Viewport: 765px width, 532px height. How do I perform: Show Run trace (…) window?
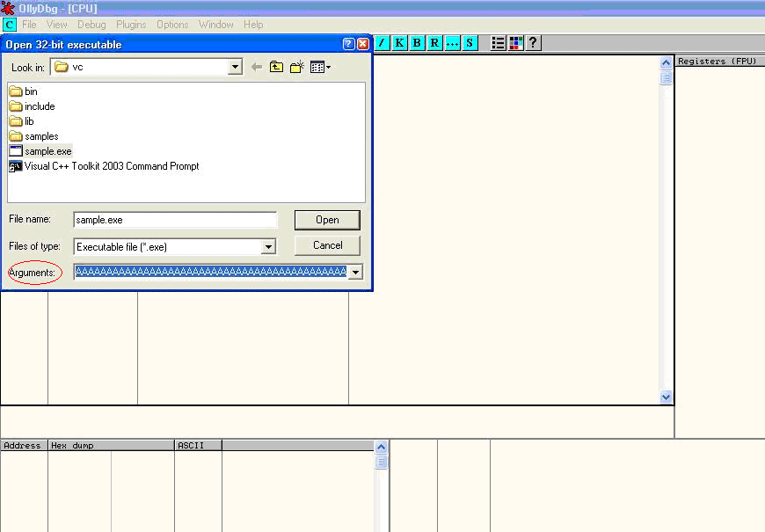point(452,43)
